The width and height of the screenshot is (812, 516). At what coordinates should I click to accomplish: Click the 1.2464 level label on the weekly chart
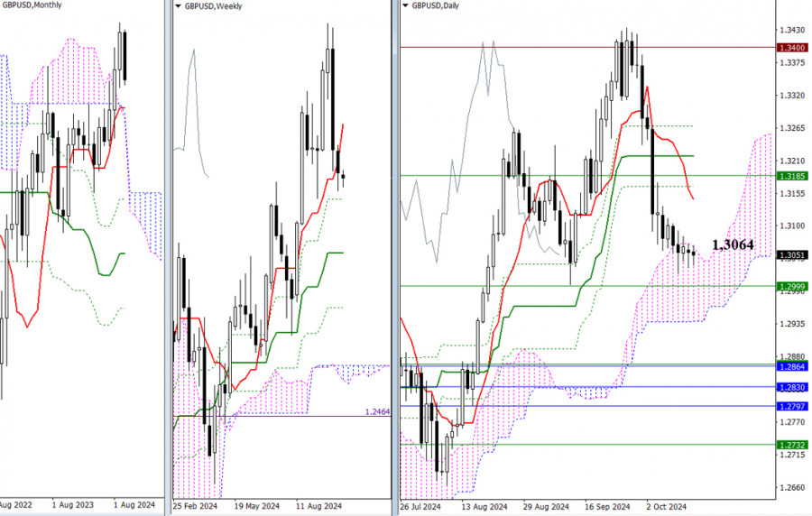coord(377,412)
